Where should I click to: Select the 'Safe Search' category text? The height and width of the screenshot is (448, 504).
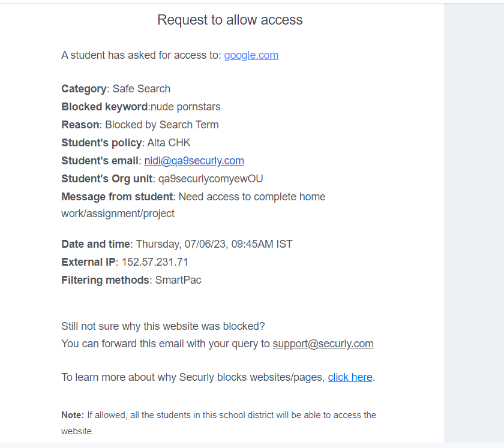pos(142,89)
